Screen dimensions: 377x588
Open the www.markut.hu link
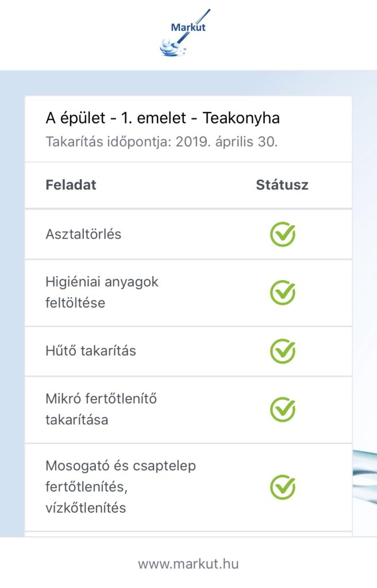(188, 564)
